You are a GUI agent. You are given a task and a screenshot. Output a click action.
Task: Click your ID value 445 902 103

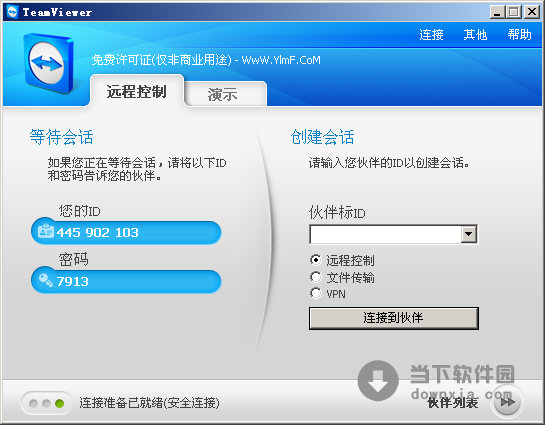98,232
